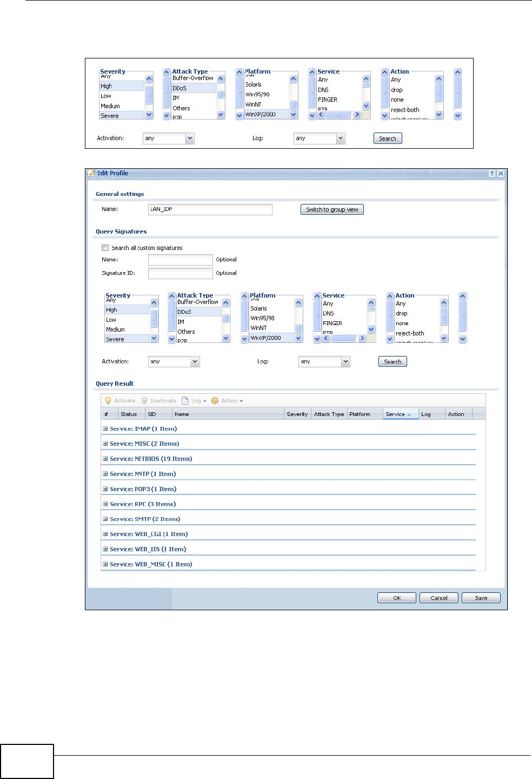Select DNS in Edit Profile Service list

pos(344,313)
